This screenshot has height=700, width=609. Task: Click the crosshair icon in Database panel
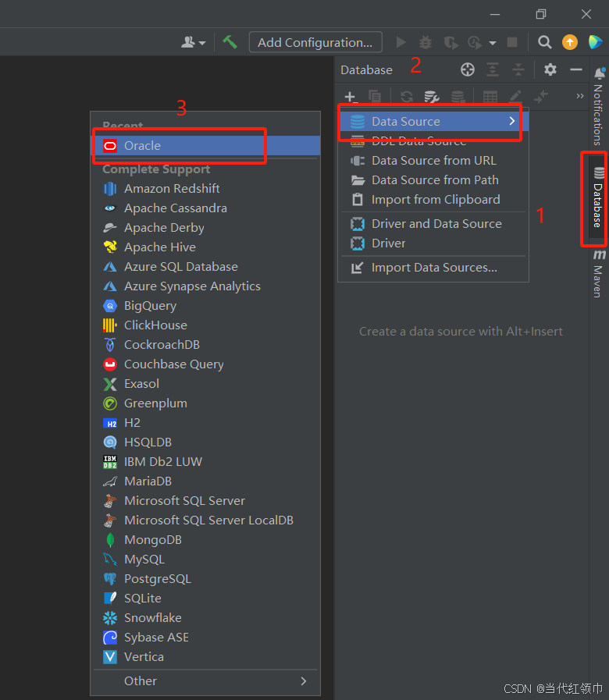[x=468, y=69]
